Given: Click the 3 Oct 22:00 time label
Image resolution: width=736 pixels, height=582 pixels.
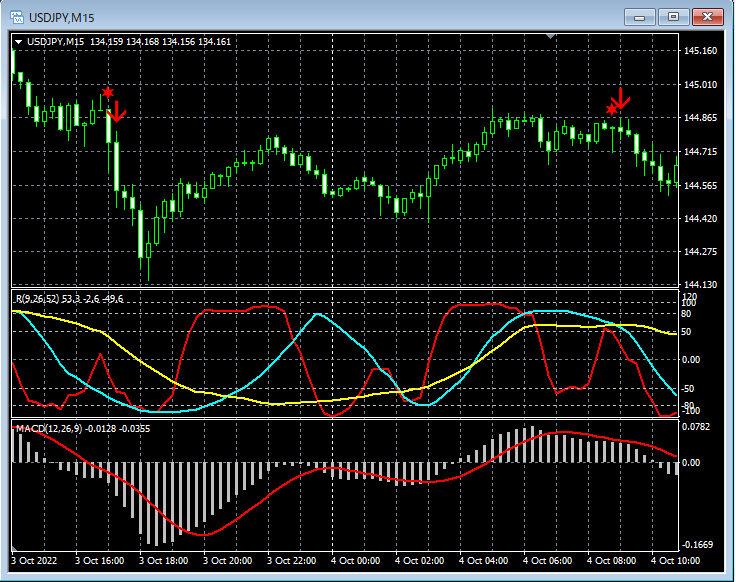Looking at the screenshot, I should pos(291,560).
